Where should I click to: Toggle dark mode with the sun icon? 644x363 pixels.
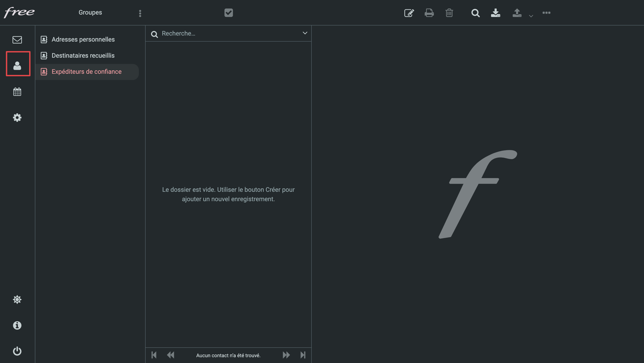click(17, 299)
